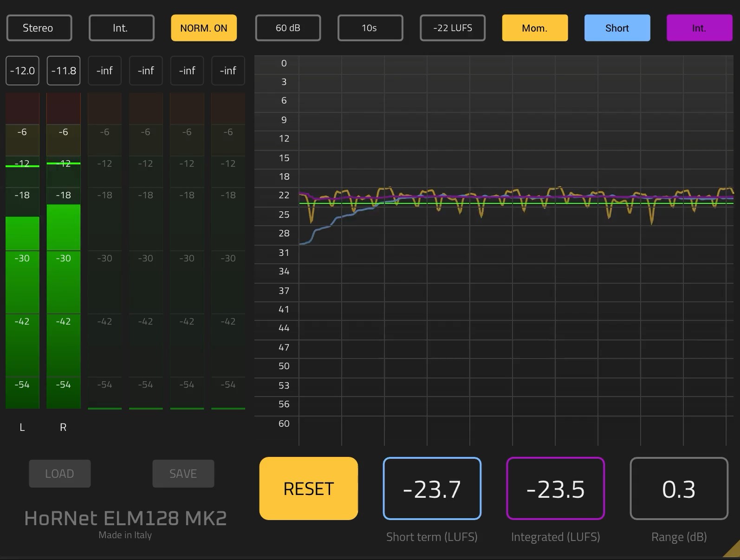The image size is (740, 560).
Task: Click the third channel's empty level meter
Action: pos(104,251)
